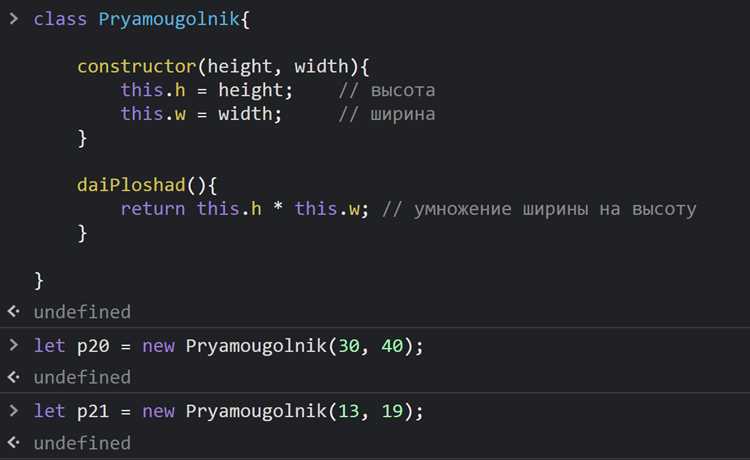Click the 'new' keyword in the p20 statement
The height and width of the screenshot is (460, 750).
point(158,346)
